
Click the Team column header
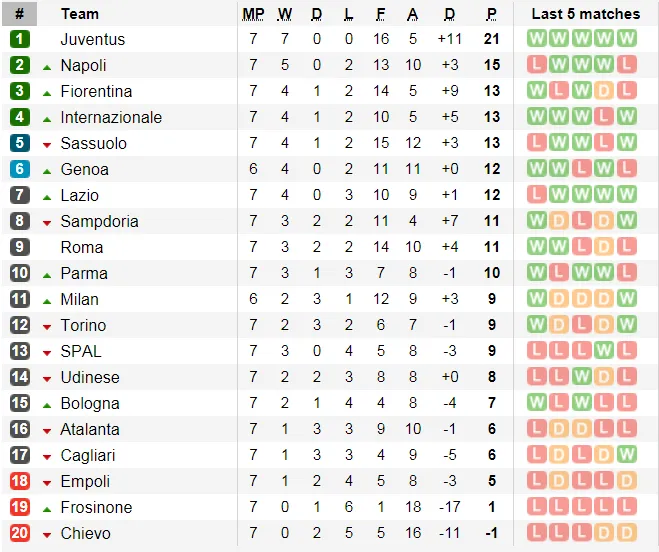click(80, 14)
